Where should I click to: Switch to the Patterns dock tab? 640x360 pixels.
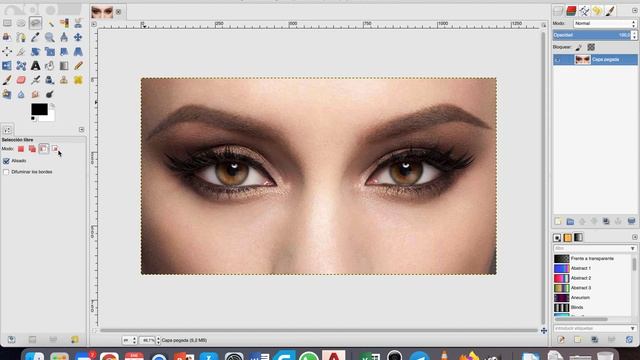(568, 238)
